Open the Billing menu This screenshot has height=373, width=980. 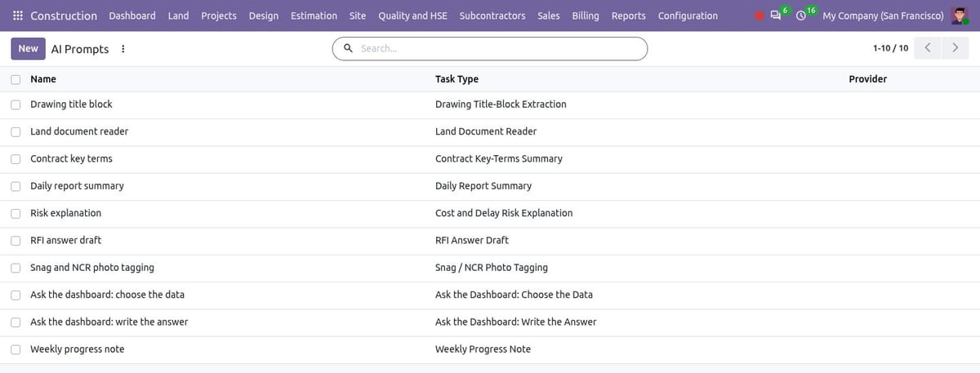click(586, 16)
